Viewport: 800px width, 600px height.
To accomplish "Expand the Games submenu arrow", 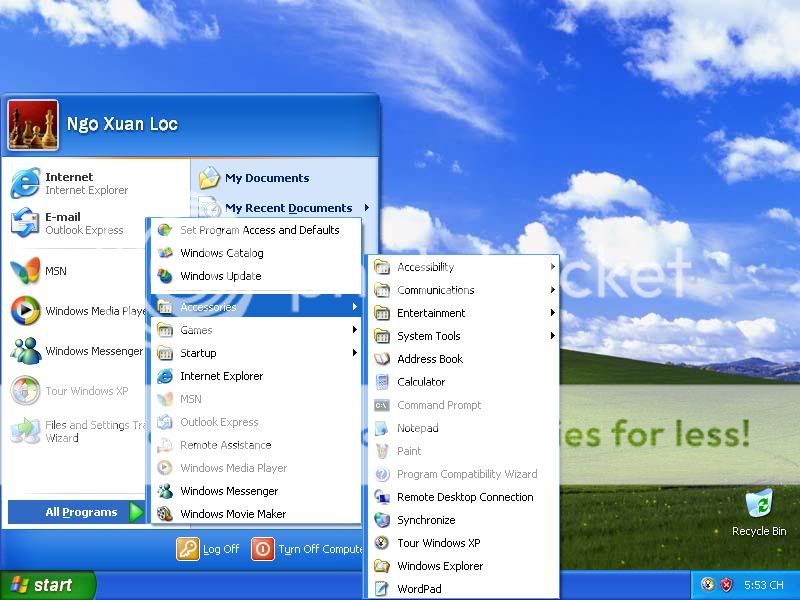I will point(354,330).
